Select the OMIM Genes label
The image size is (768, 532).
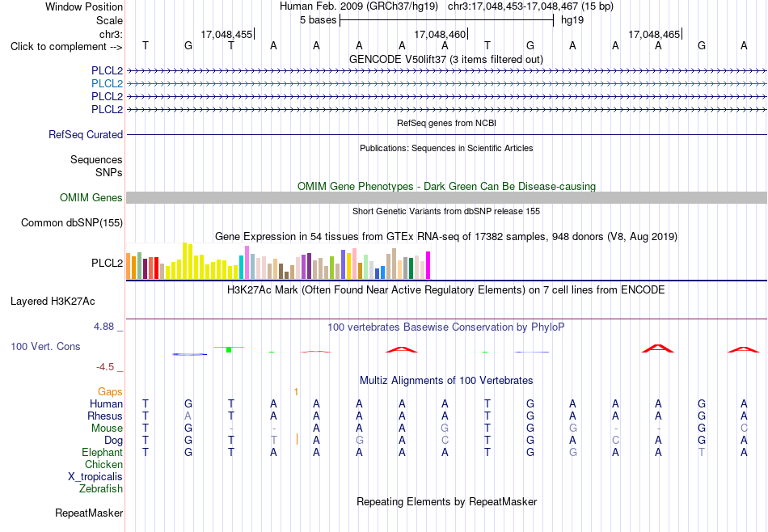(91, 197)
